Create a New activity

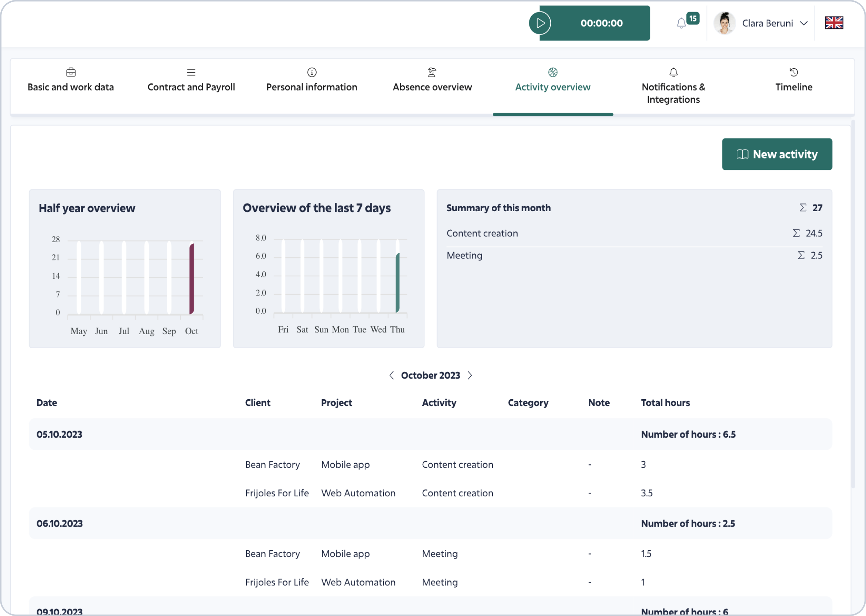tap(777, 154)
